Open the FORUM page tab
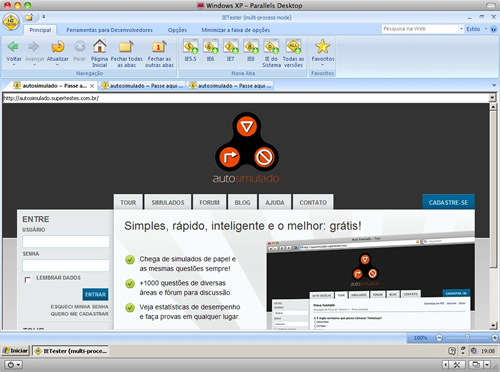The height and width of the screenshot is (372, 500). (209, 202)
